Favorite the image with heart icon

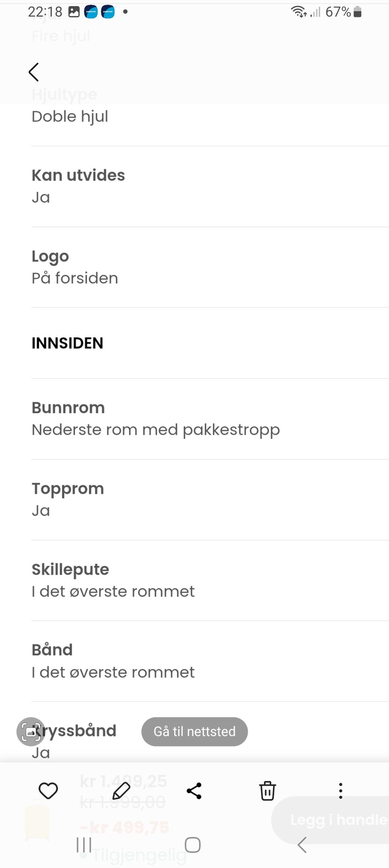48,791
